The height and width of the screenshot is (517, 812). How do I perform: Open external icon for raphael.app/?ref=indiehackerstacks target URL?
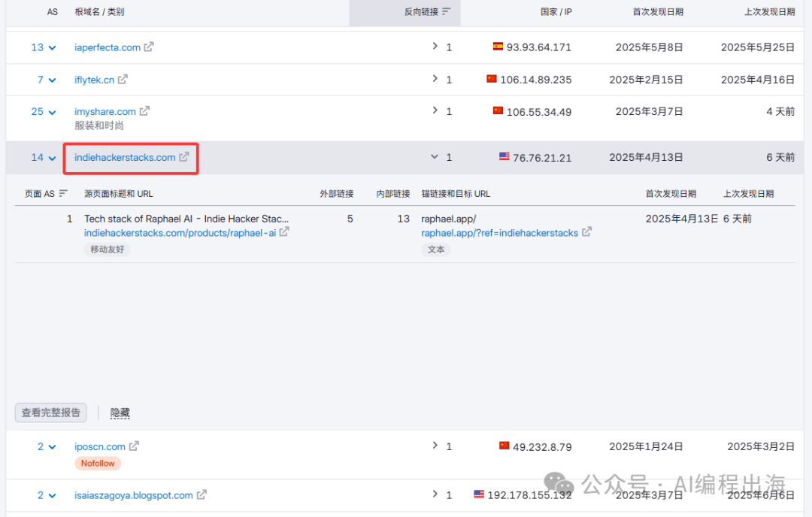[x=586, y=233]
